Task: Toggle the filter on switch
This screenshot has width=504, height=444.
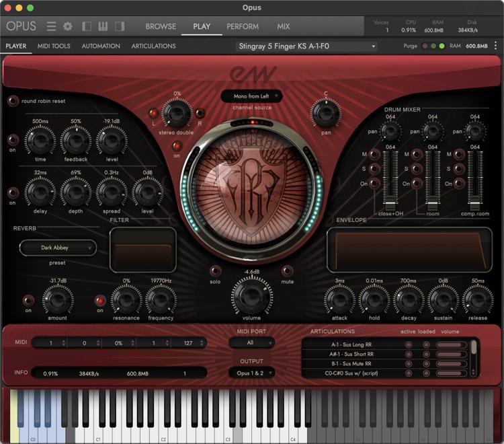Action: (x=100, y=300)
